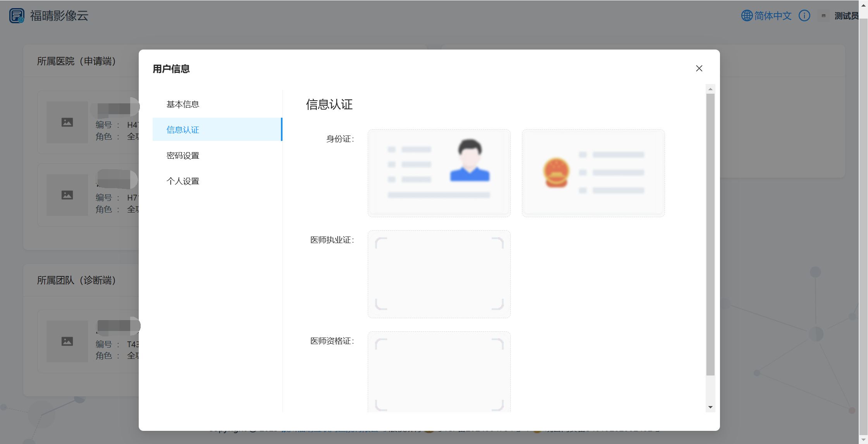Open 基本信息 tab in sidebar
This screenshot has width=868, height=444.
tap(183, 105)
